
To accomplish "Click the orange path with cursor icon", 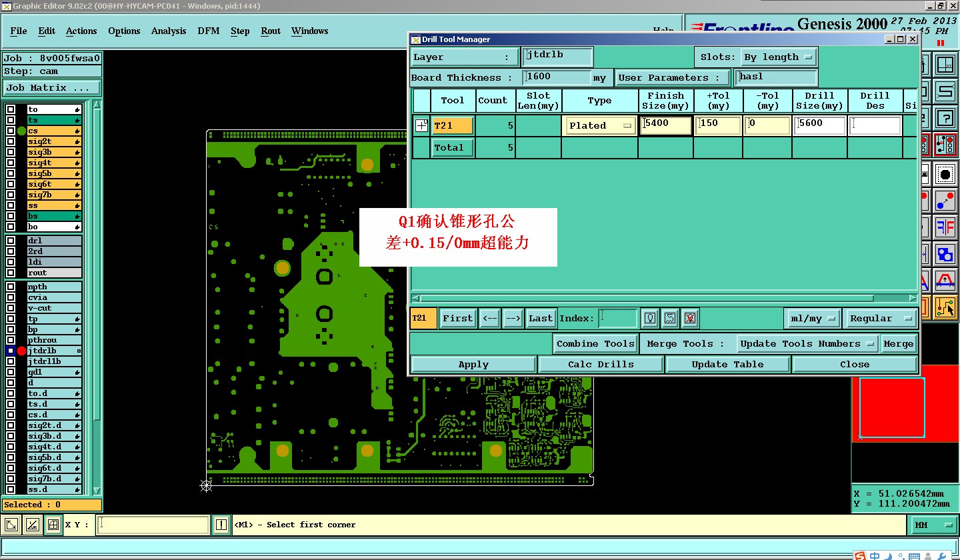I will [x=945, y=307].
